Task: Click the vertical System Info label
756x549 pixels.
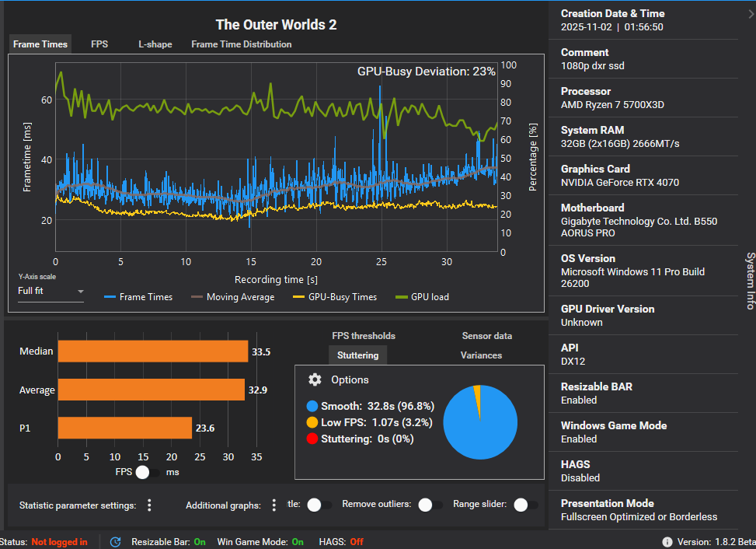Action: click(751, 280)
